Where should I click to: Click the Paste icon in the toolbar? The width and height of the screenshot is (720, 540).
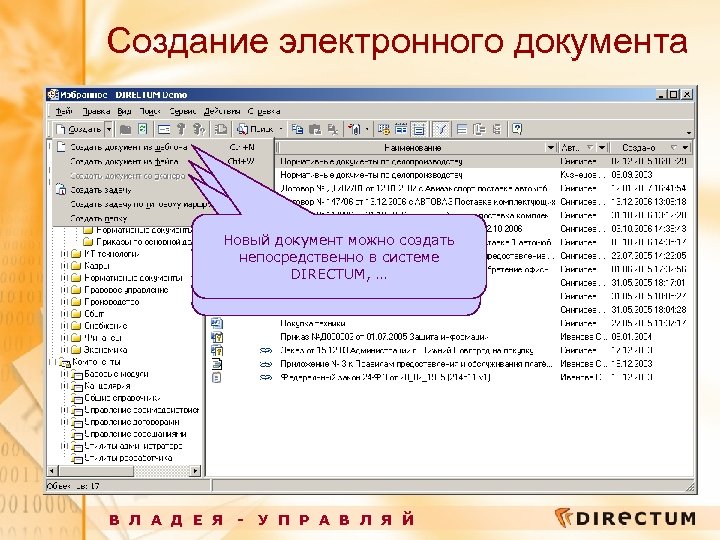click(x=315, y=129)
